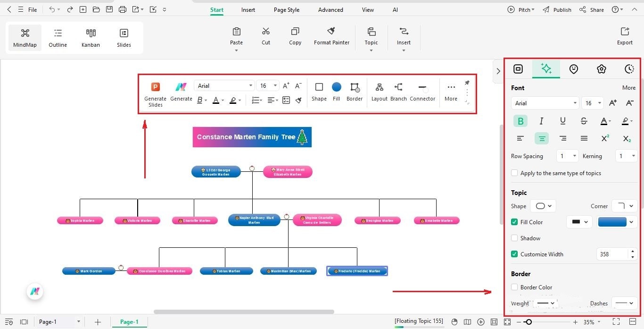Open font size 16 dropdown in right panel
The image size is (644, 329).
593,103
